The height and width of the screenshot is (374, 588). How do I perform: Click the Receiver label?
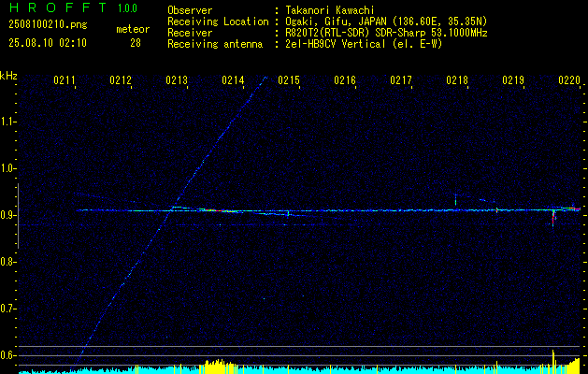click(x=190, y=33)
